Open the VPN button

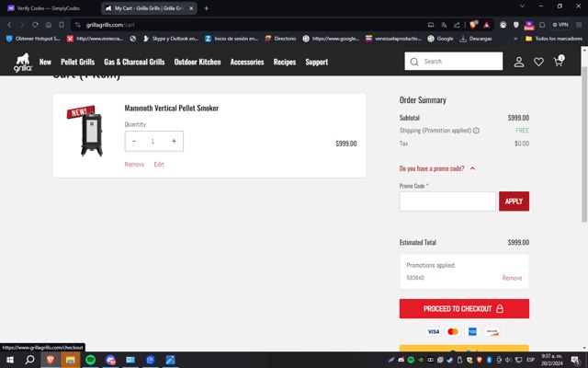560,25
